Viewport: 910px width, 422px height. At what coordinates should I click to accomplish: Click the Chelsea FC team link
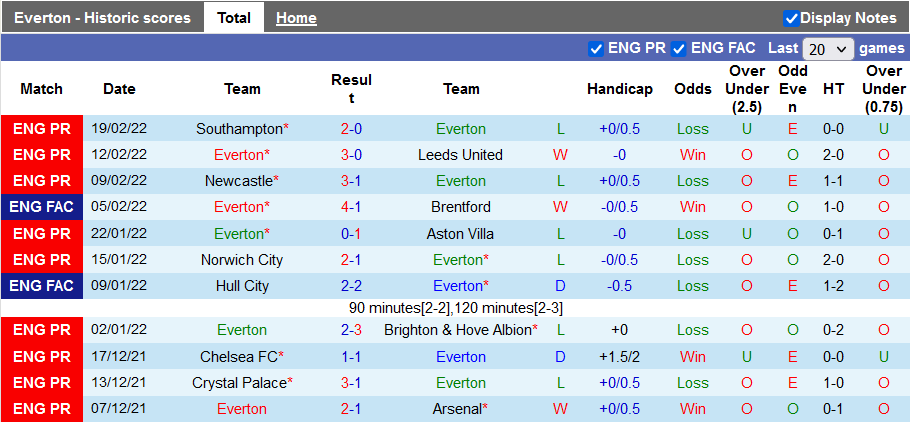click(238, 357)
